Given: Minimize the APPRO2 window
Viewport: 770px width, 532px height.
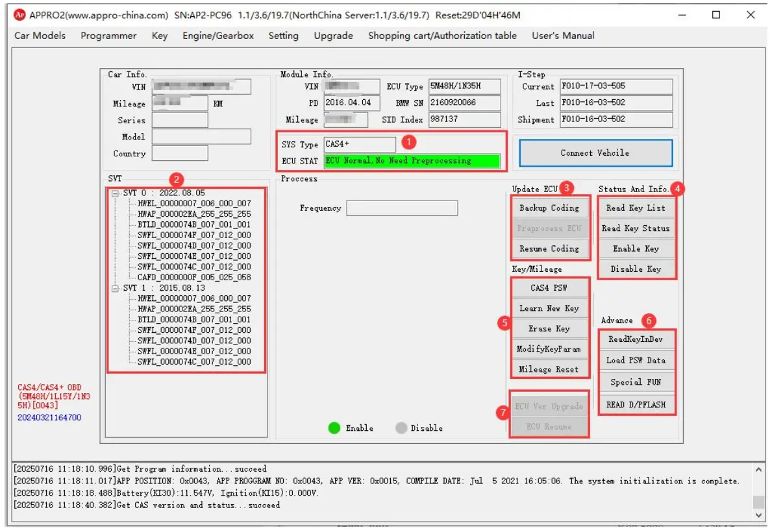Looking at the screenshot, I should pyautogui.click(x=682, y=15).
